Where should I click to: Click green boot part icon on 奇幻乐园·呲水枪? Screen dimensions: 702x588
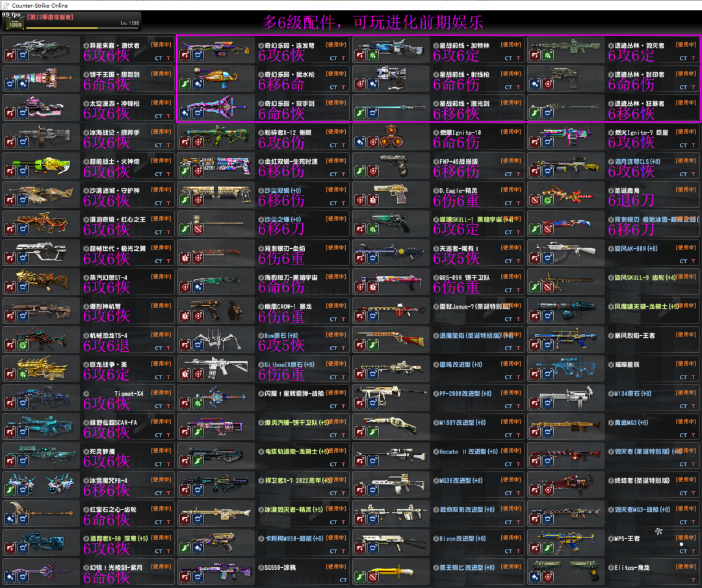coord(185,84)
